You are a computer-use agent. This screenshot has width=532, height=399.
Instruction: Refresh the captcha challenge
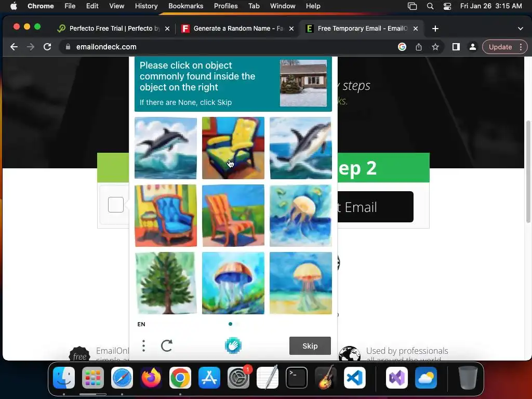pos(166,345)
